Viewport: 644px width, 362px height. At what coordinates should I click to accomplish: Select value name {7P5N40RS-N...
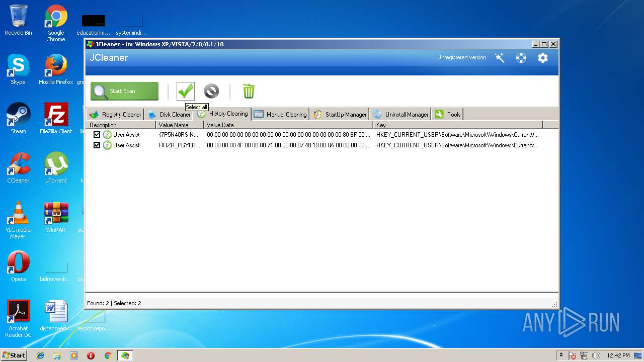(179, 135)
